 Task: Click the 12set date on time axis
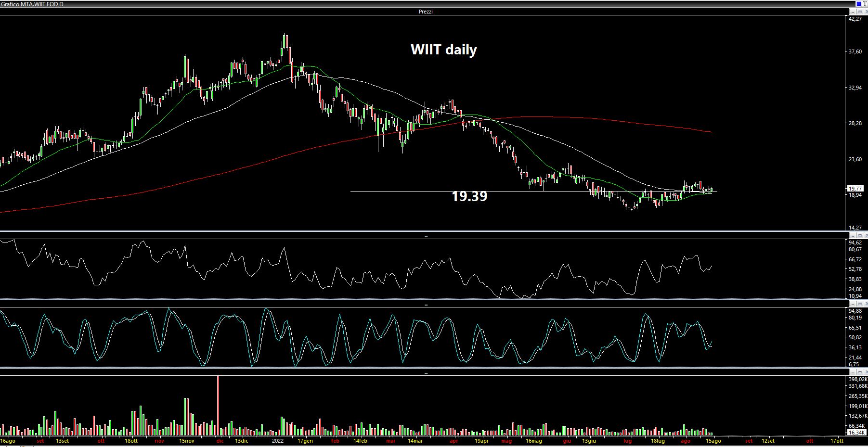click(x=768, y=441)
